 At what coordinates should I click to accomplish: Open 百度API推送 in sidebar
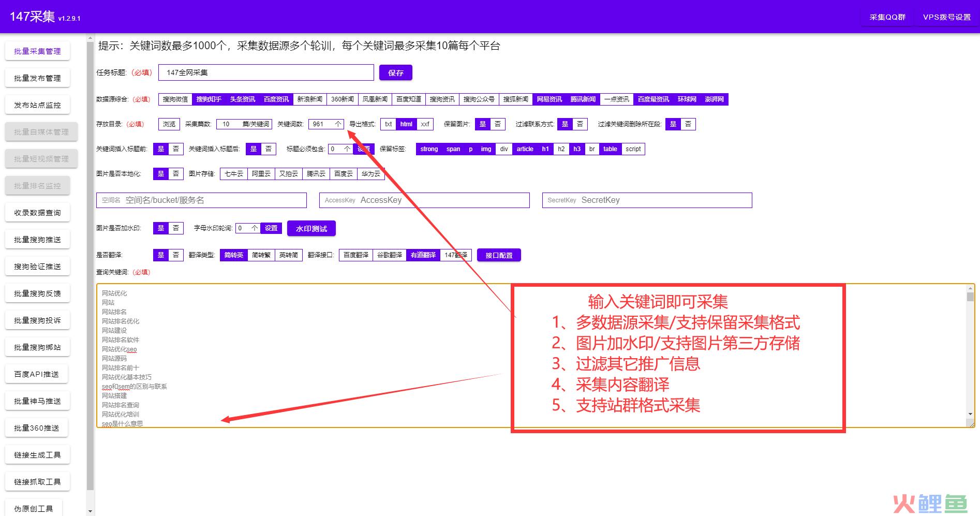36,374
